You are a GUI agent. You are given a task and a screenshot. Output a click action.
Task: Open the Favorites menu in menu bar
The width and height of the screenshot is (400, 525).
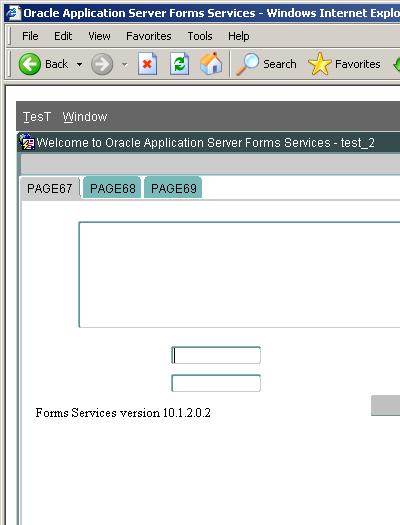click(149, 36)
